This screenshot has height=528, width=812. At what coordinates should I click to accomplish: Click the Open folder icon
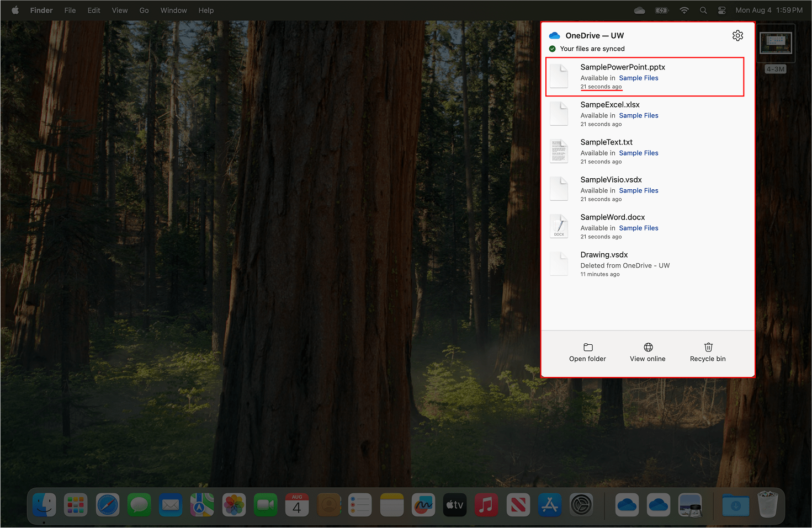(587, 348)
